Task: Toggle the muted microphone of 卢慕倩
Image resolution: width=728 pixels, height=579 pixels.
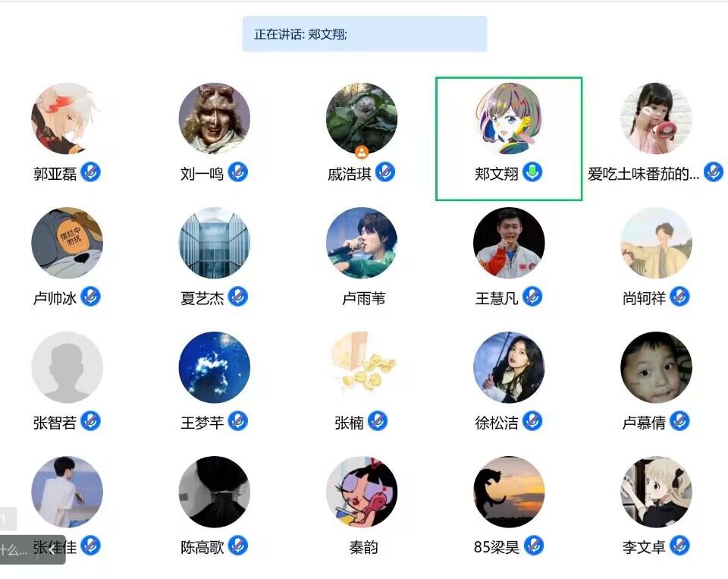Action: click(x=679, y=421)
